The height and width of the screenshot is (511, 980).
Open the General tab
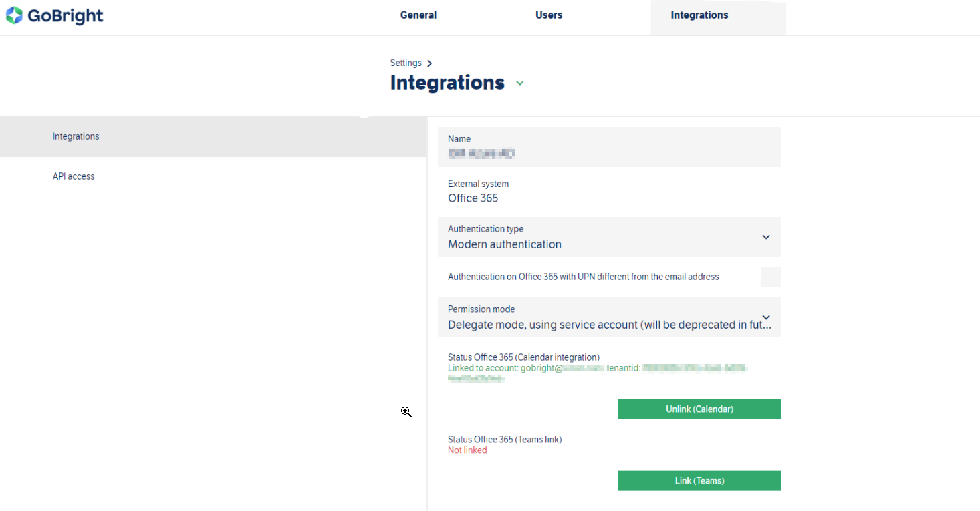[418, 15]
